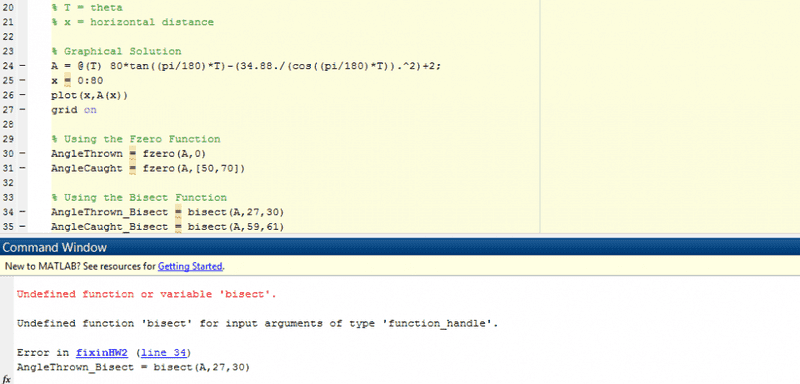Select the Command Window title bar

pyautogui.click(x=400, y=248)
